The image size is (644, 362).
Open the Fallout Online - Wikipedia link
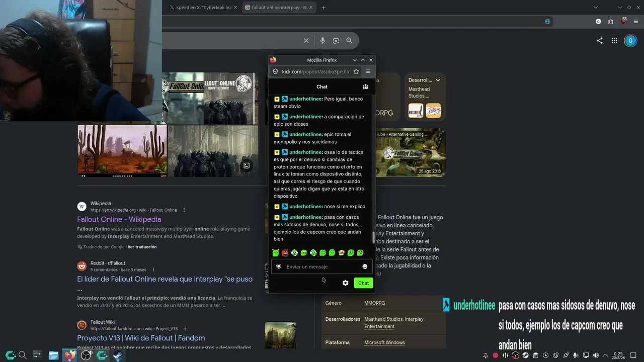tap(119, 219)
